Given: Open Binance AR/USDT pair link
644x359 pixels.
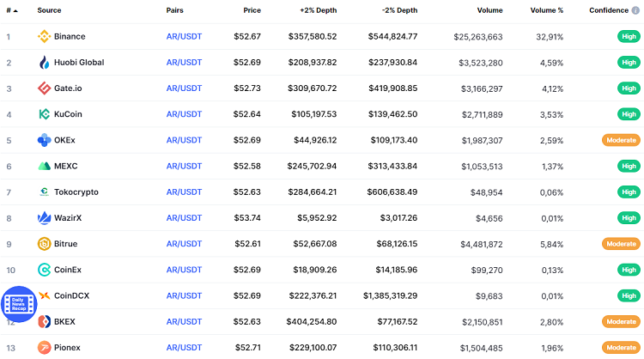Looking at the screenshot, I should point(184,37).
